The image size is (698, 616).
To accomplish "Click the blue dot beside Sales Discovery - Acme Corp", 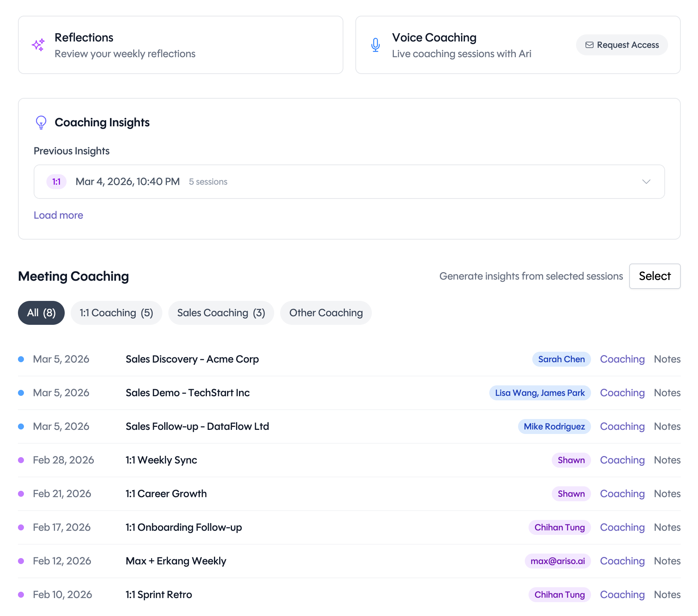I will 21,359.
